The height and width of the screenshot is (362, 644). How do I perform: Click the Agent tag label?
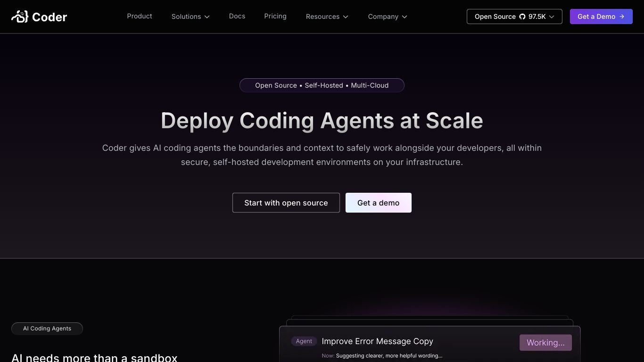click(x=304, y=341)
